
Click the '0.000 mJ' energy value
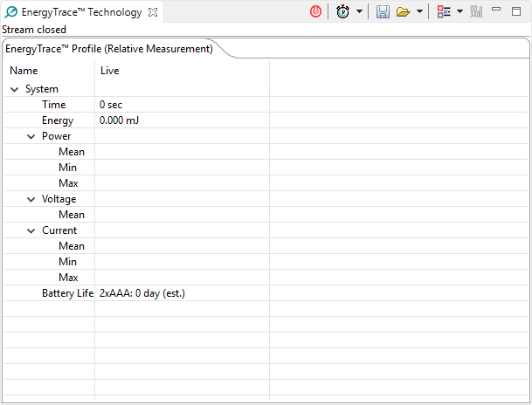click(119, 120)
